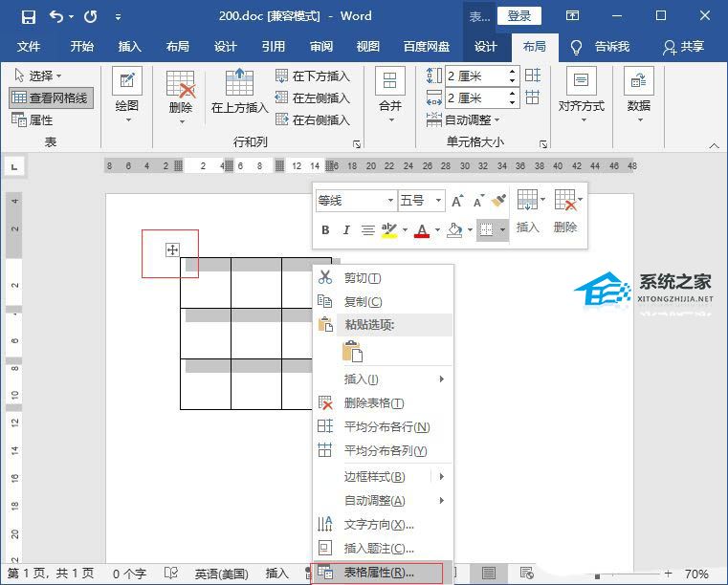Select Table Properties (表格属性) menu entry
This screenshot has width=728, height=585.
[x=378, y=573]
